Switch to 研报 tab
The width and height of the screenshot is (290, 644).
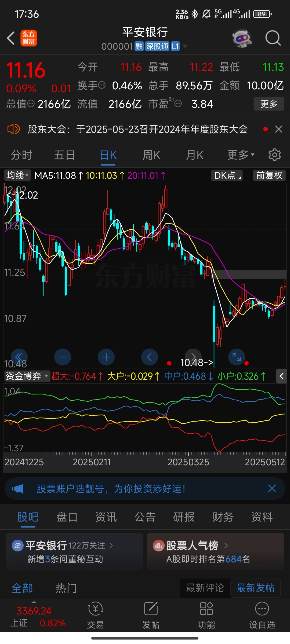(x=184, y=517)
